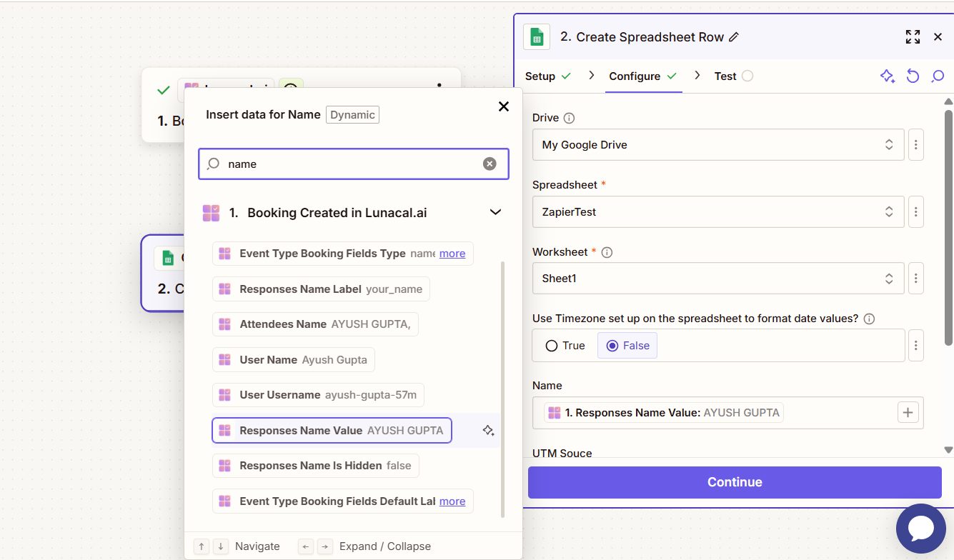Clear the 'name' search text

pos(490,164)
